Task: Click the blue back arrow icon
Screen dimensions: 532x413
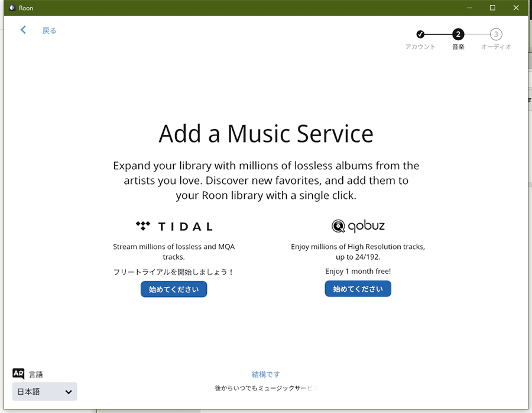Action: [23, 30]
